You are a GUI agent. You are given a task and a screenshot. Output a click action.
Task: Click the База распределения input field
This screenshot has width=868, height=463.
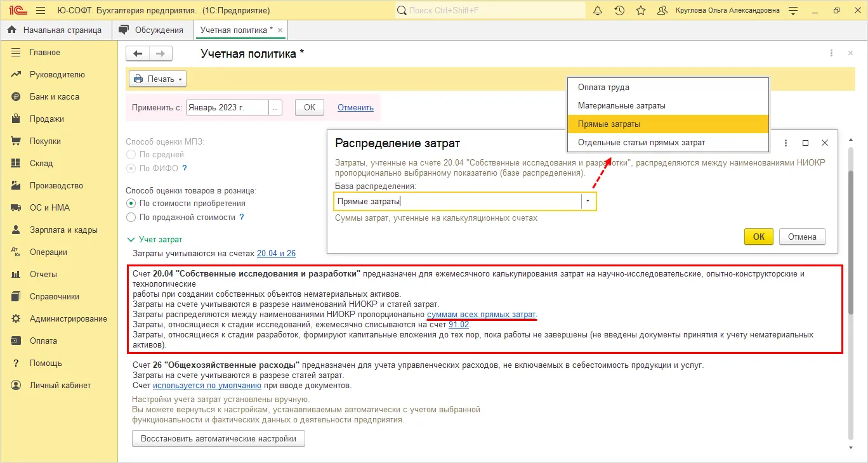pyautogui.click(x=457, y=202)
